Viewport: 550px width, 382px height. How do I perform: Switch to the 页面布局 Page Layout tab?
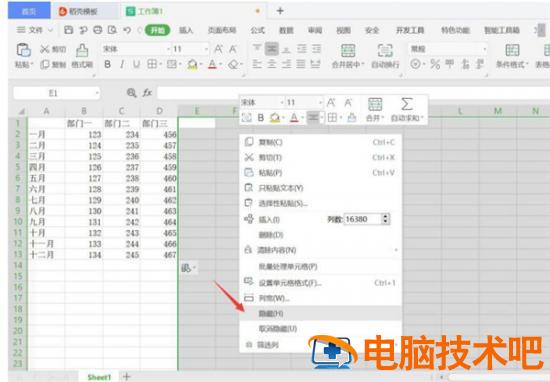coord(222,31)
